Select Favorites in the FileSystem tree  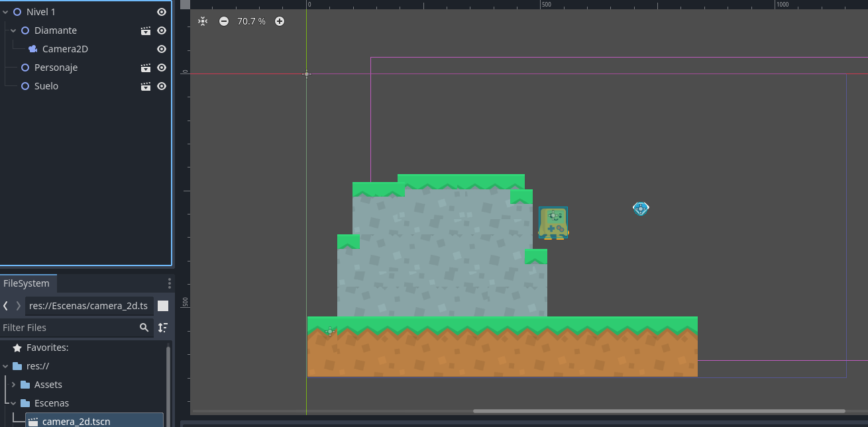click(48, 348)
